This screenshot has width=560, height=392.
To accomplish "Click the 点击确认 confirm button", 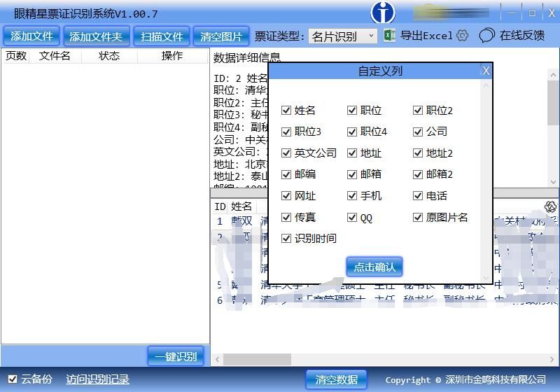I will [x=374, y=267].
